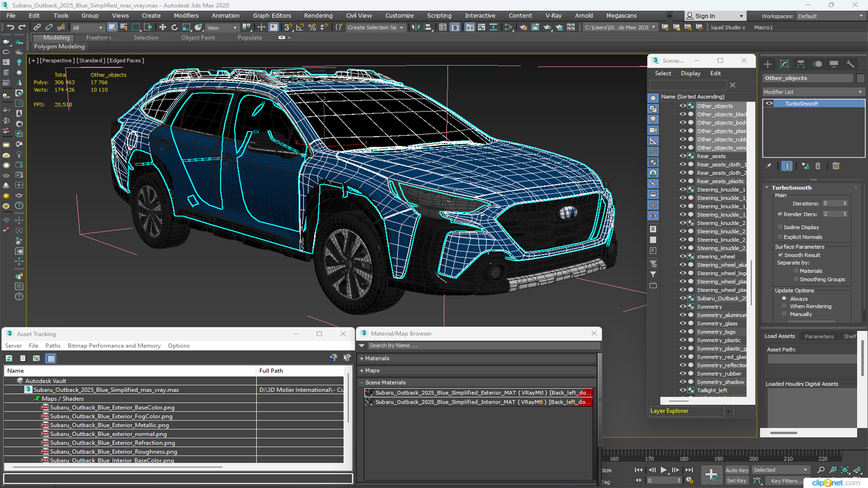
Task: Click the Asset Tracking filter icon
Action: pyautogui.click(x=347, y=357)
